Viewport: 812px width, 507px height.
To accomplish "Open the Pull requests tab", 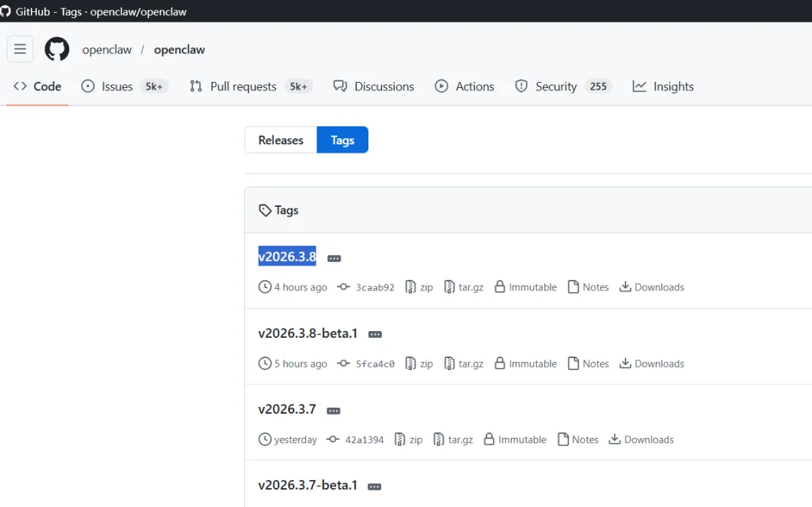I will click(x=250, y=87).
